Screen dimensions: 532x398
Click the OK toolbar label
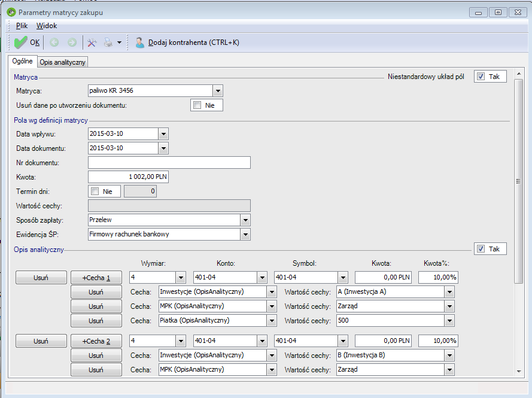(x=35, y=42)
